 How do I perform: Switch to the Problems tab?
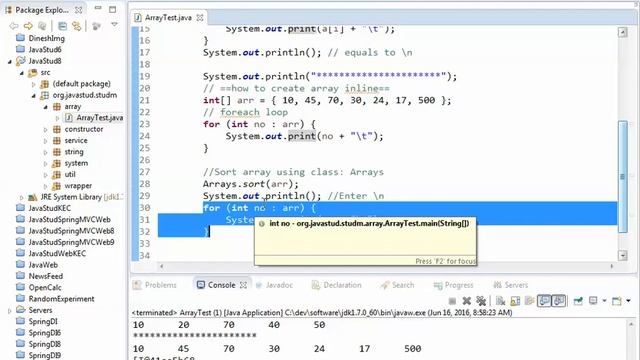pos(155,285)
